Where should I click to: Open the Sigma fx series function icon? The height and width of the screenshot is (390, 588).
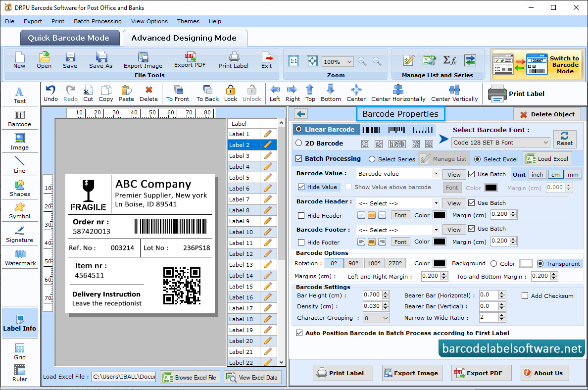[x=449, y=60]
